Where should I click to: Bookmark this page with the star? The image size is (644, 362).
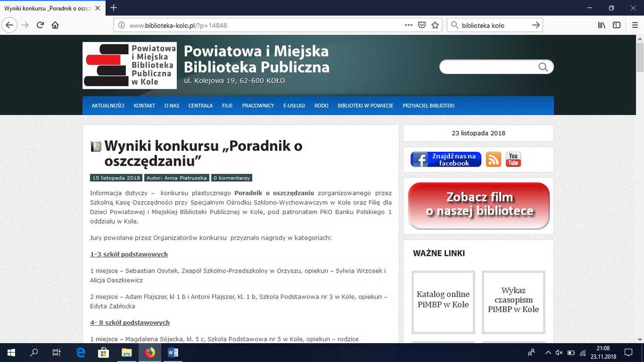click(x=435, y=25)
